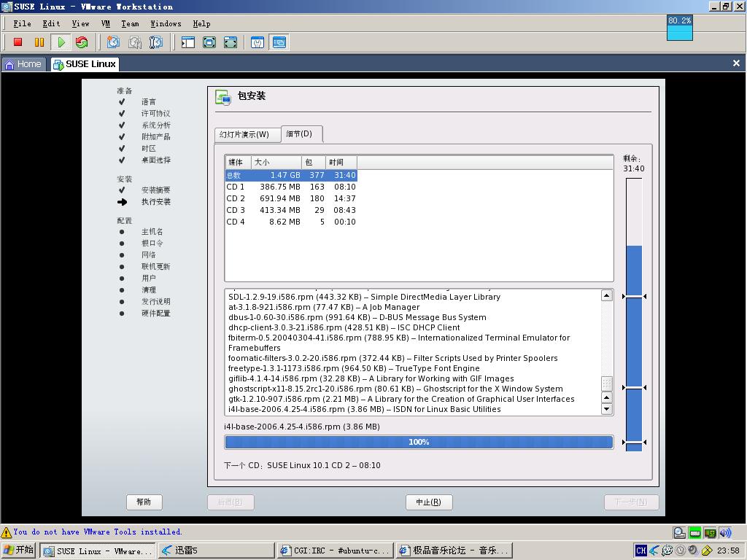
Task: Select the 细节(D) tab
Action: tap(301, 134)
